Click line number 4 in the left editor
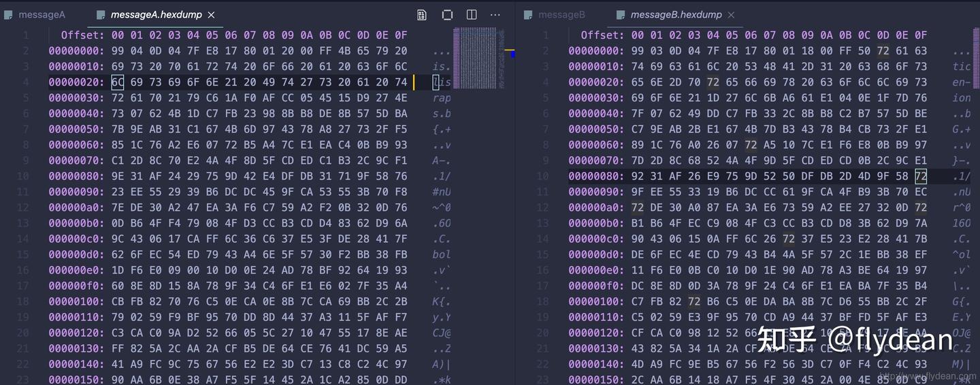 [x=25, y=82]
